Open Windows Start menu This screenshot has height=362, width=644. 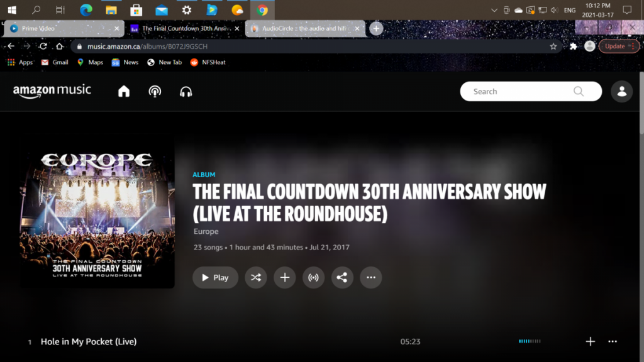(x=12, y=10)
